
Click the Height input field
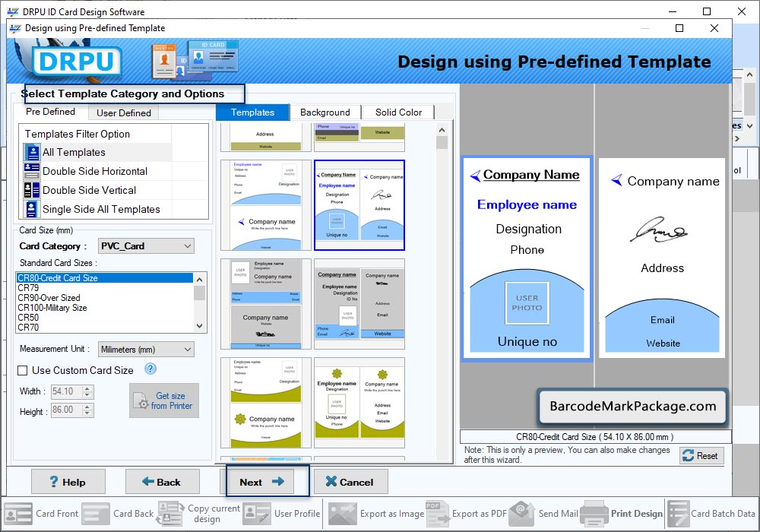pos(66,410)
